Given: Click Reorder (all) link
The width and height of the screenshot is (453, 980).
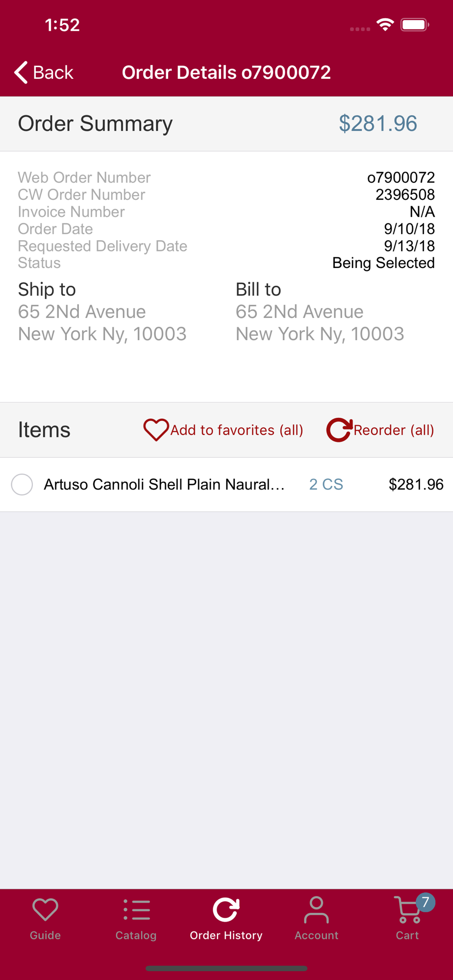Looking at the screenshot, I should [394, 430].
